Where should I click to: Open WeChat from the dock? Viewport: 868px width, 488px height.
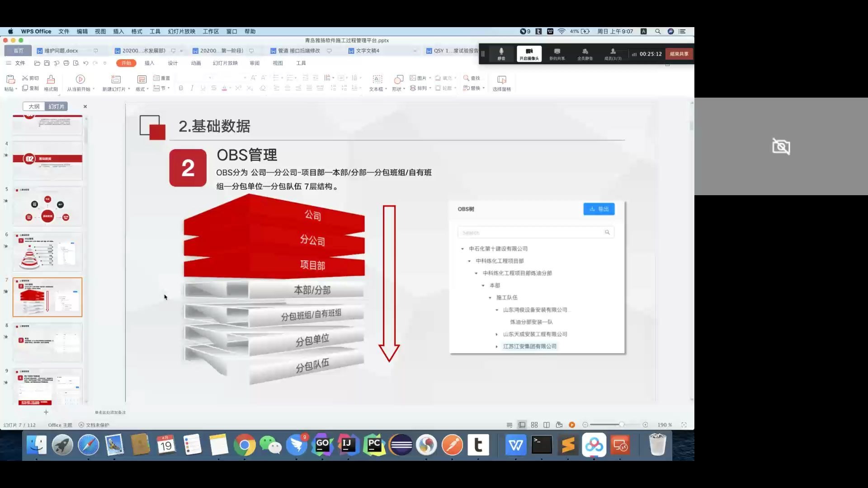tap(271, 445)
